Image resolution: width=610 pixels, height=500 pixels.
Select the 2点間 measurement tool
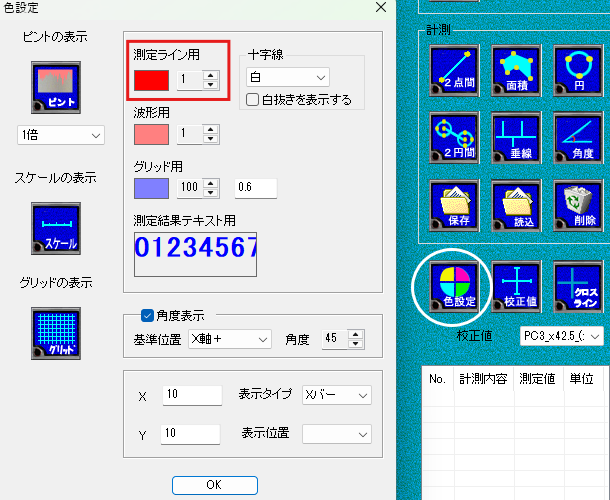point(454,70)
